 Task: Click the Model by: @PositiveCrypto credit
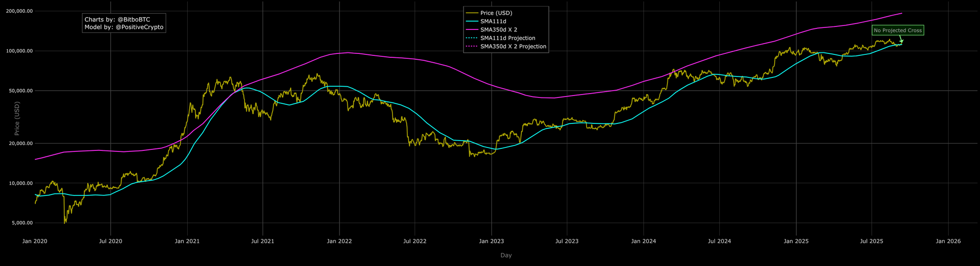[x=124, y=27]
